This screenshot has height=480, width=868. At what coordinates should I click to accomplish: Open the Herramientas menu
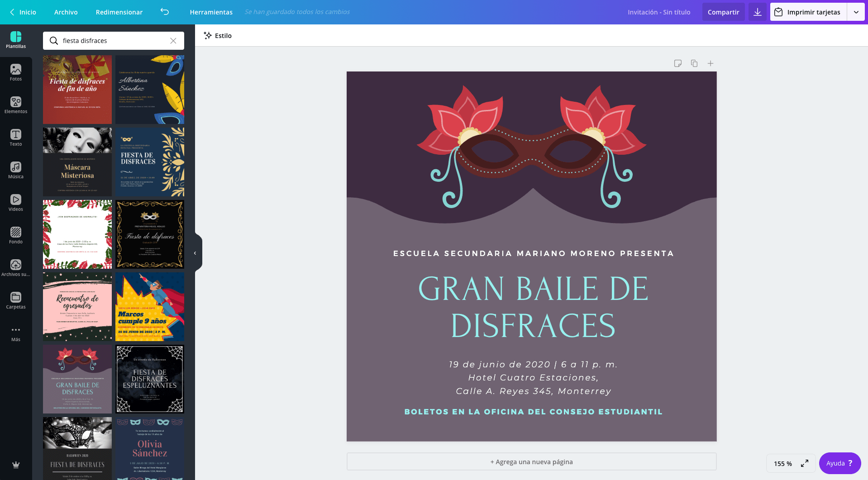tap(211, 12)
